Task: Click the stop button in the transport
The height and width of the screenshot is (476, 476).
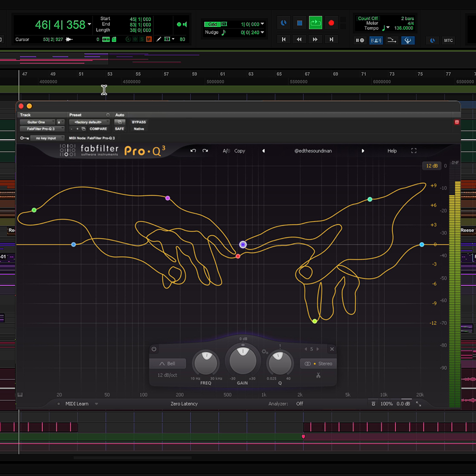Action: point(300,22)
